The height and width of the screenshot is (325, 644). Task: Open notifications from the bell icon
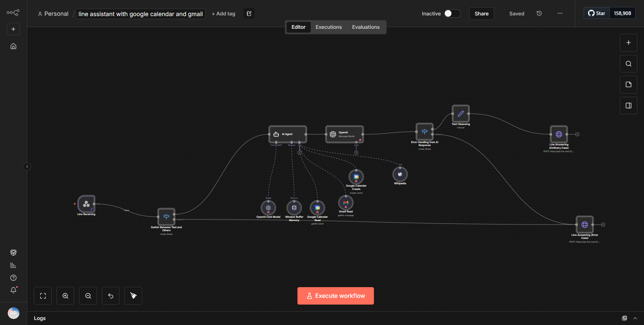(x=13, y=290)
